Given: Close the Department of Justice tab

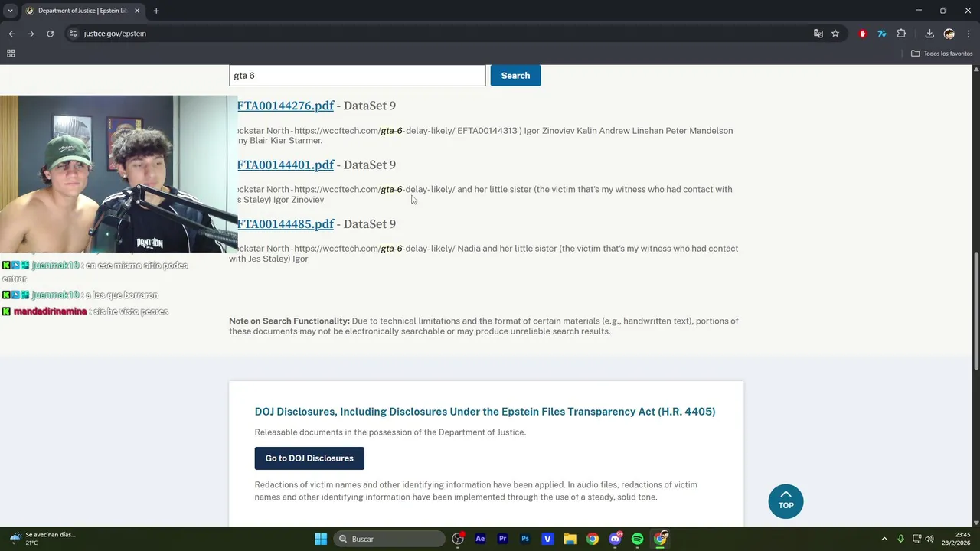Looking at the screenshot, I should tap(137, 11).
